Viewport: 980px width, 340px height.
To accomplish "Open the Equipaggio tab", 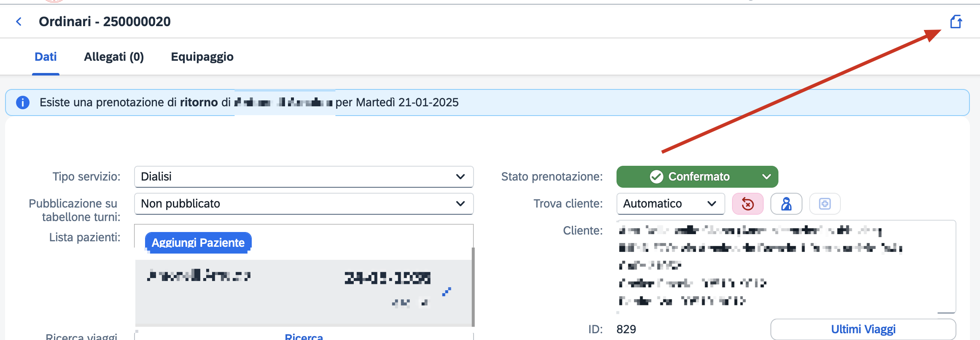I will click(x=202, y=57).
